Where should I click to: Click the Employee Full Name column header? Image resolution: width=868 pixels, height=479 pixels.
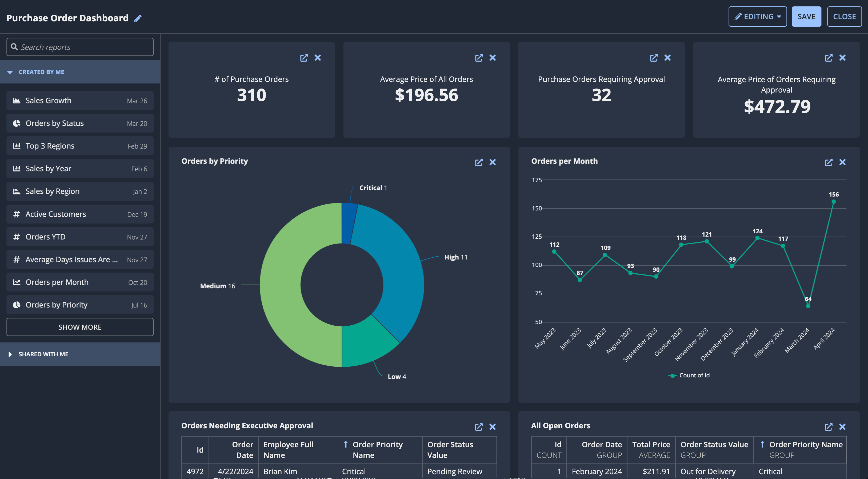298,450
